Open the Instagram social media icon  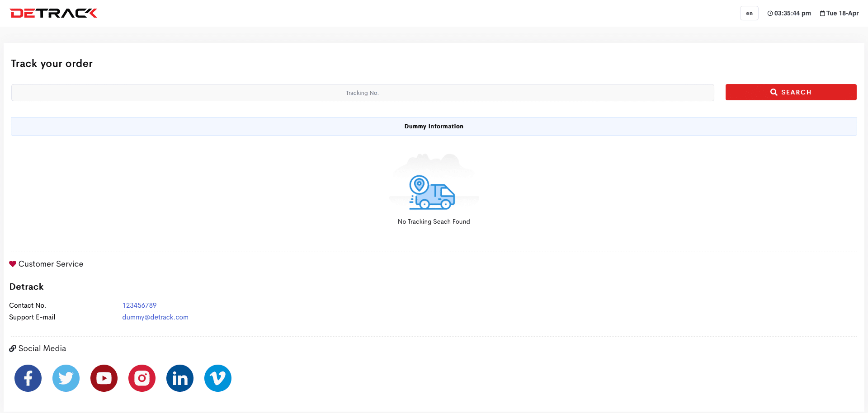click(x=142, y=378)
